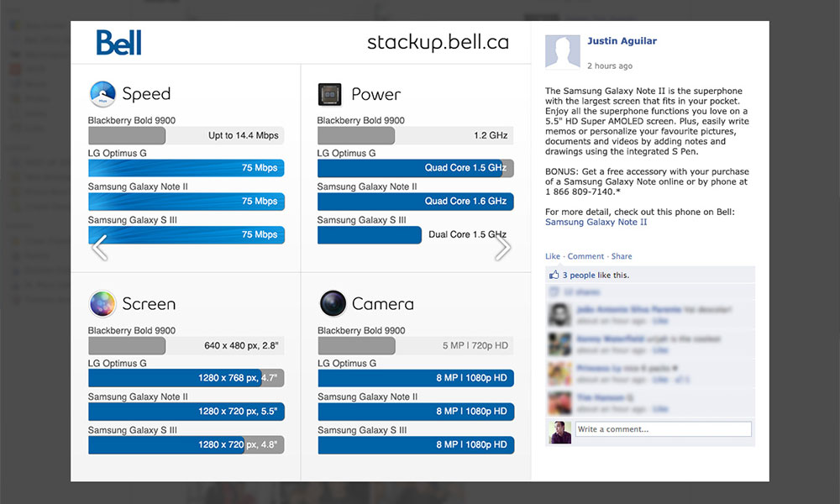Click the Share link under the post
The width and height of the screenshot is (840, 504).
[622, 256]
